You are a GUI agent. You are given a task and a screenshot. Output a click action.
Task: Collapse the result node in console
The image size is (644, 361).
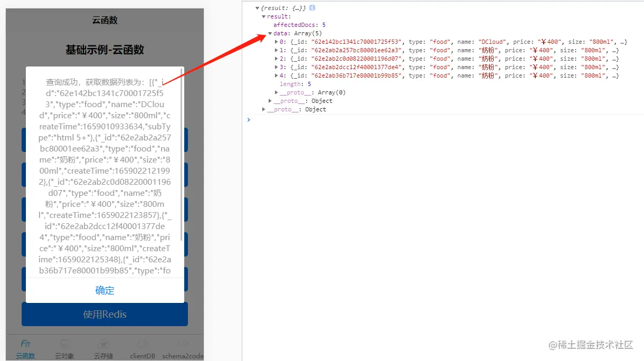pyautogui.click(x=263, y=16)
